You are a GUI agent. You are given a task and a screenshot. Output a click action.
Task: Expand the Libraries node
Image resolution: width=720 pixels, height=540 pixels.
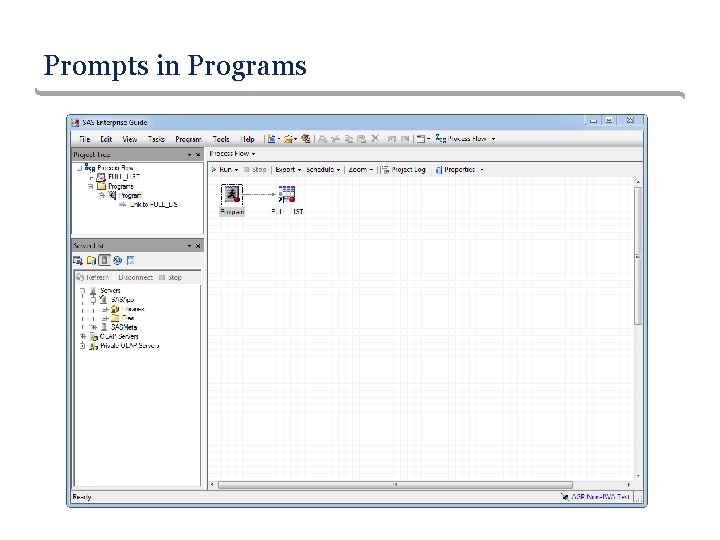click(105, 309)
